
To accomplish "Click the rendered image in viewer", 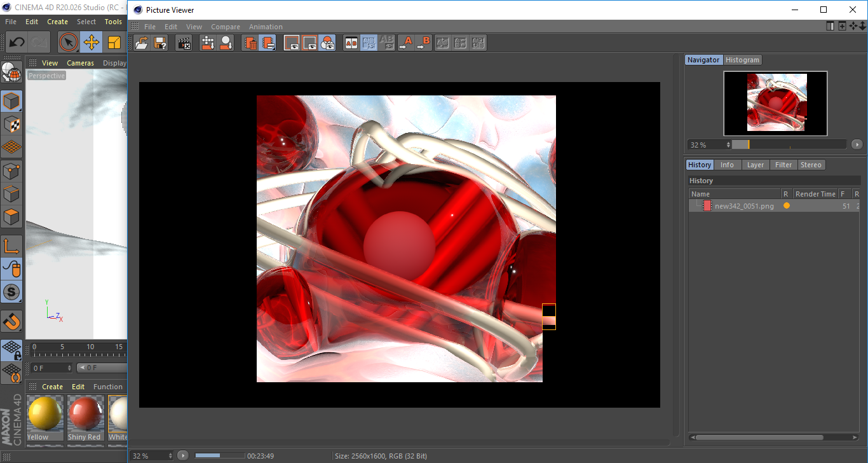I will [406, 238].
